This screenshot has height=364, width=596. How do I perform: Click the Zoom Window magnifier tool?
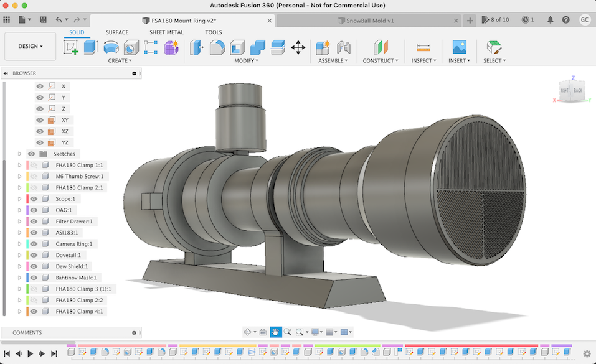click(x=300, y=332)
